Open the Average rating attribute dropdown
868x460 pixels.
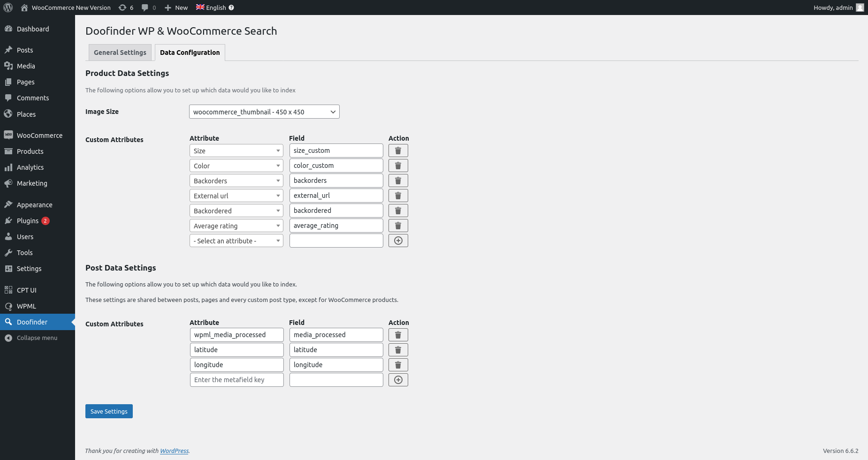[x=236, y=226]
